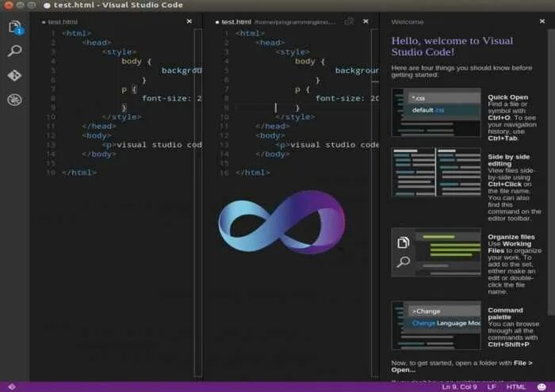Click the Command palette heading
Screen dimensions: 555x392
coord(505,314)
